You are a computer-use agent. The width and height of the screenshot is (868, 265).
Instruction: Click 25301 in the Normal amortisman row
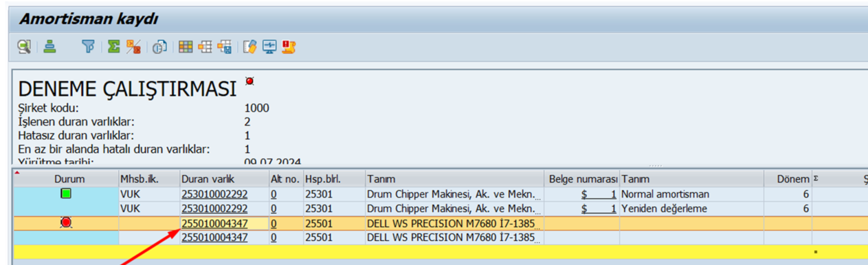pos(319,194)
